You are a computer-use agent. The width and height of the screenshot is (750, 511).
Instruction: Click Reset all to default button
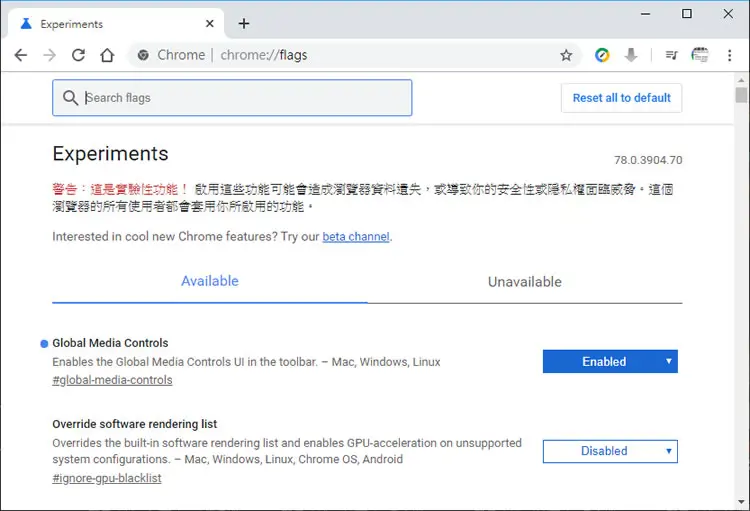621,98
